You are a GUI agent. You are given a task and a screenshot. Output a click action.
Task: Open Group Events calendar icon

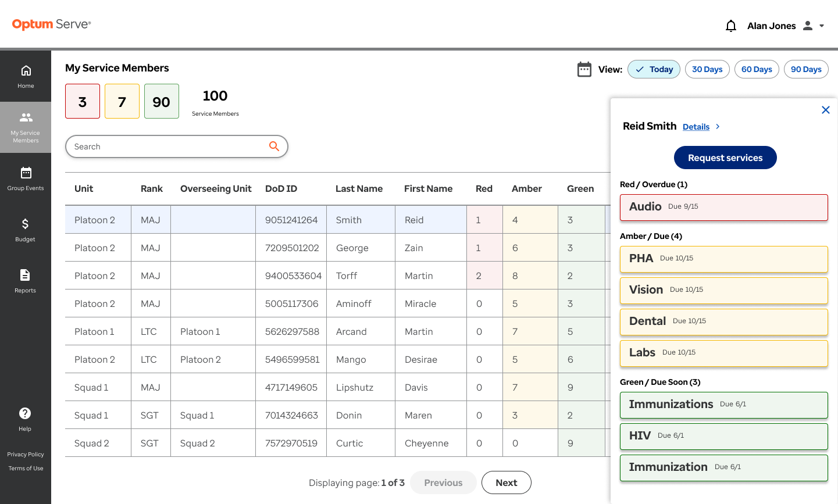tap(26, 173)
